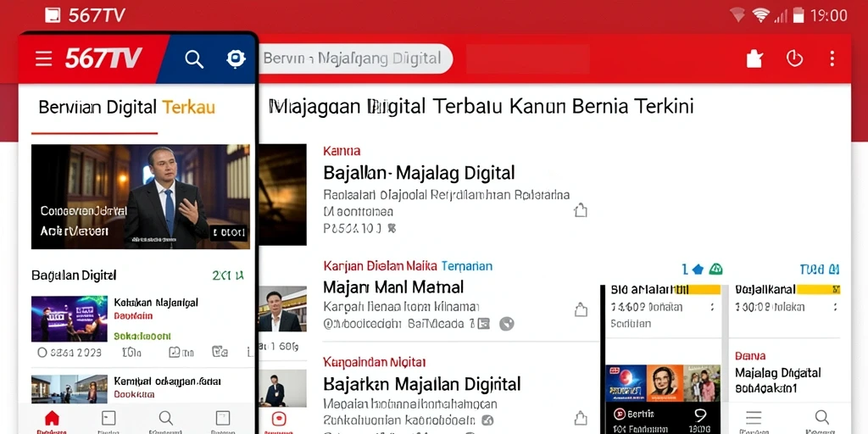Open the "Dejalkanal" card title
This screenshot has height=434, width=868.
pyautogui.click(x=765, y=290)
